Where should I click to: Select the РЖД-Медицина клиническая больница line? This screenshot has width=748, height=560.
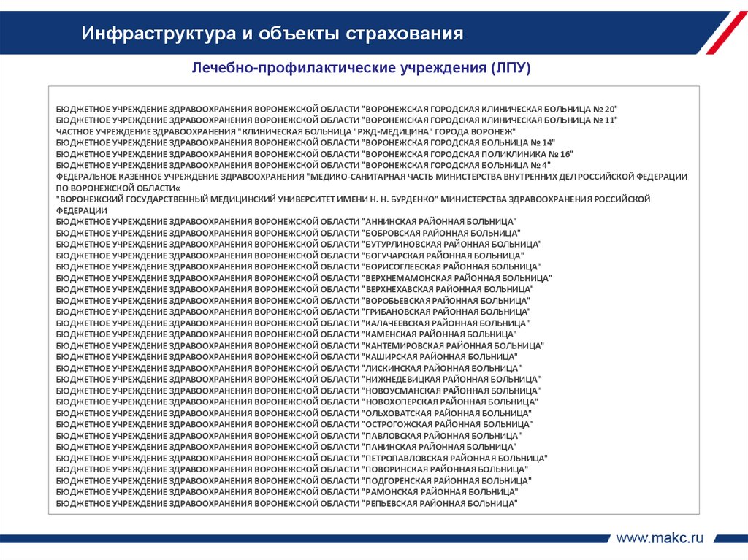click(286, 131)
